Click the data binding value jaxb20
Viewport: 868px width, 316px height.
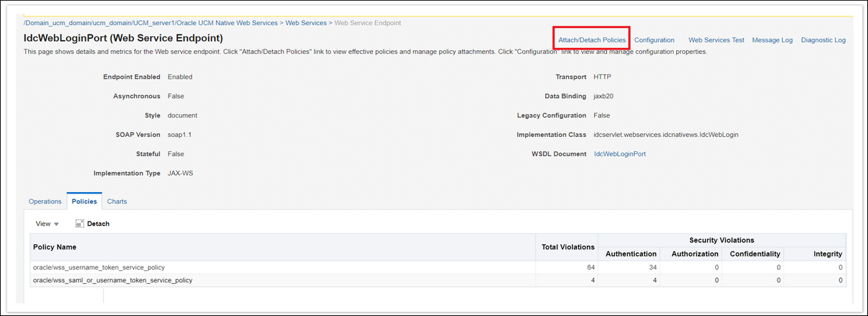click(x=603, y=96)
